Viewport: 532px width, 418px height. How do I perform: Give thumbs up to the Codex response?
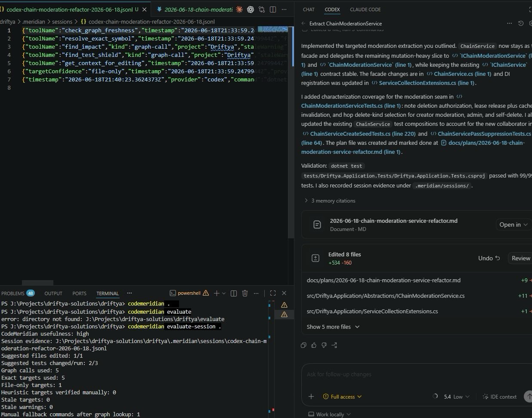tap(314, 345)
